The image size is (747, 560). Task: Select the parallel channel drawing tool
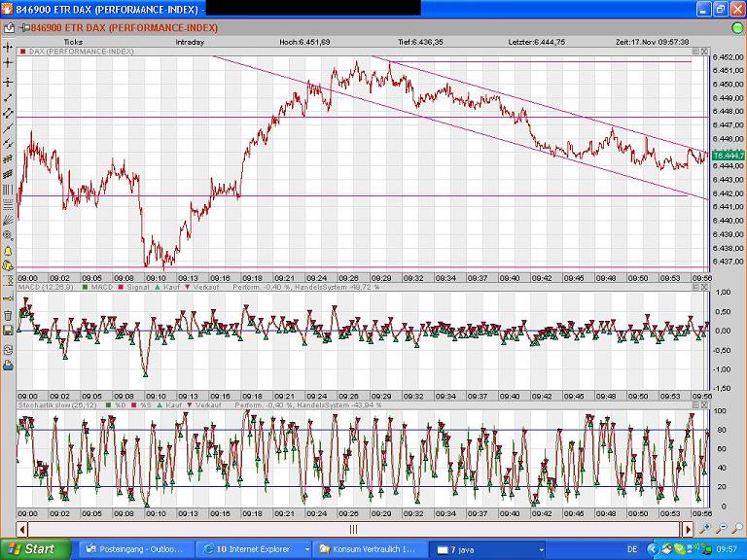(x=8, y=114)
